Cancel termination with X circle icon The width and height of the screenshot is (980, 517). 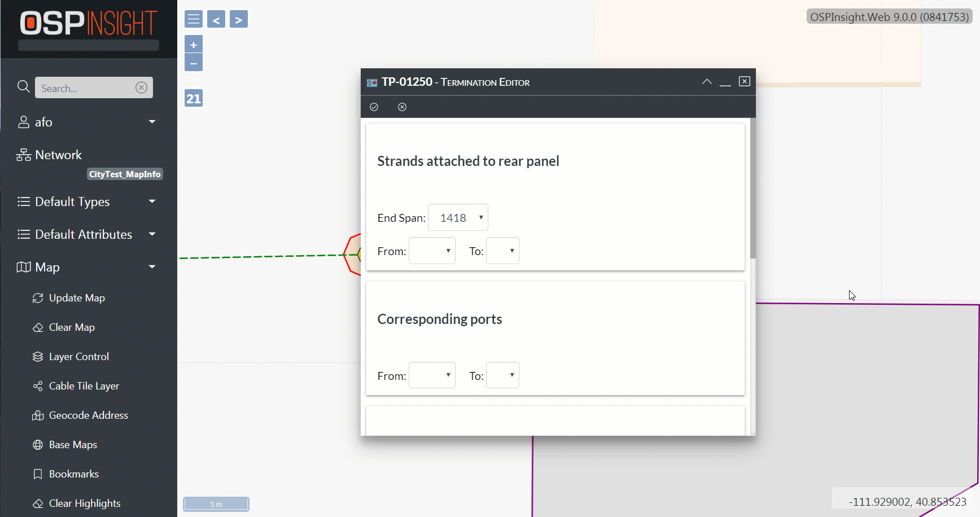tap(402, 107)
